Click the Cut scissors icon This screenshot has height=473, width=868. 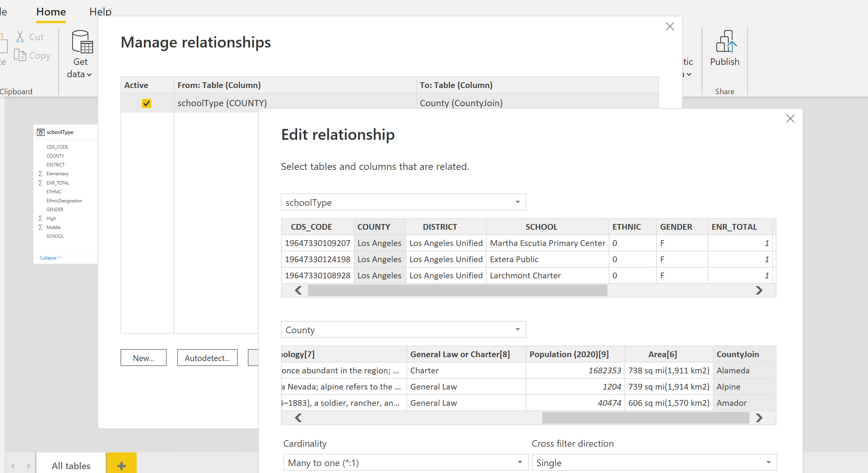pyautogui.click(x=20, y=37)
